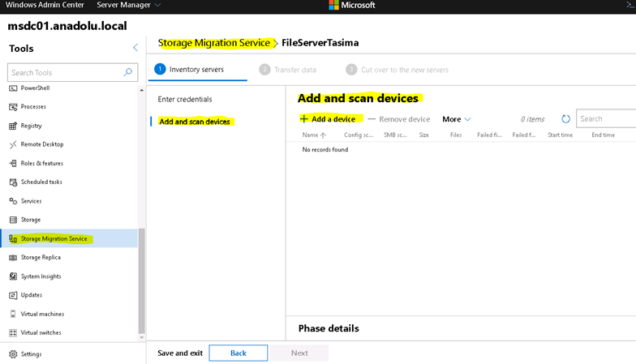
Task: Click Windows Admin Center title
Action: [45, 5]
